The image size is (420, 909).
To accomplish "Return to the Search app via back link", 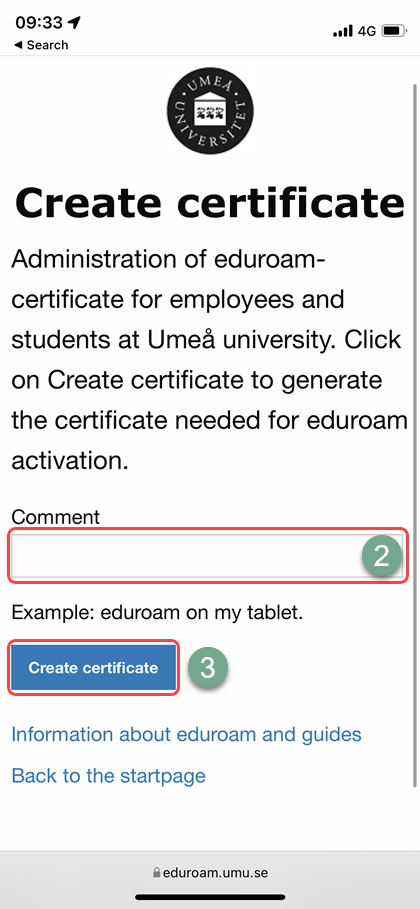I will click(x=41, y=45).
